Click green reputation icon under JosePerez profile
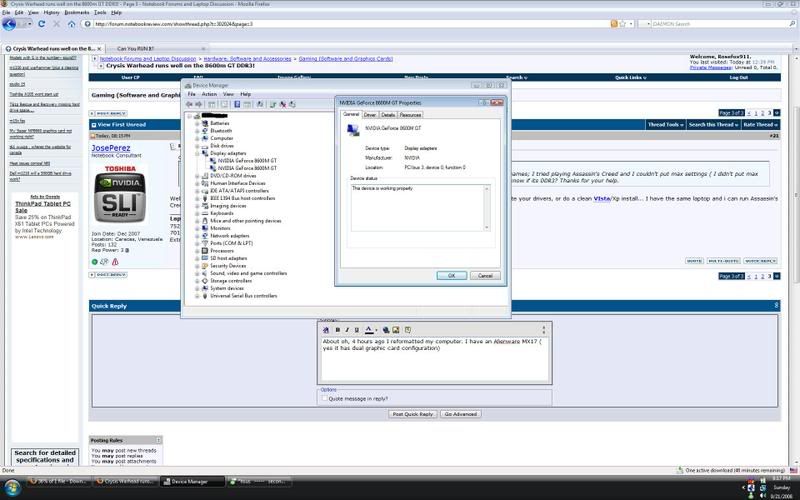The height and width of the screenshot is (500, 800). 94,262
